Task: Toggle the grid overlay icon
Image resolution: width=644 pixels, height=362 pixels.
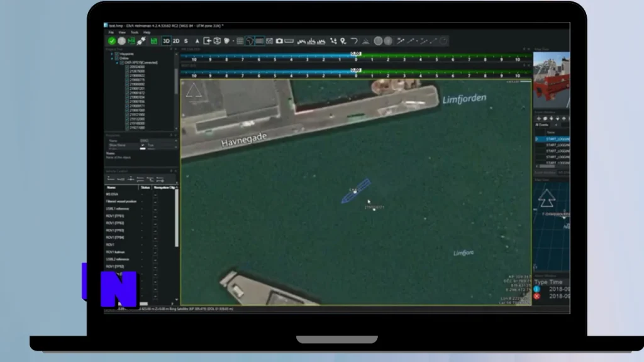Action: pos(240,41)
